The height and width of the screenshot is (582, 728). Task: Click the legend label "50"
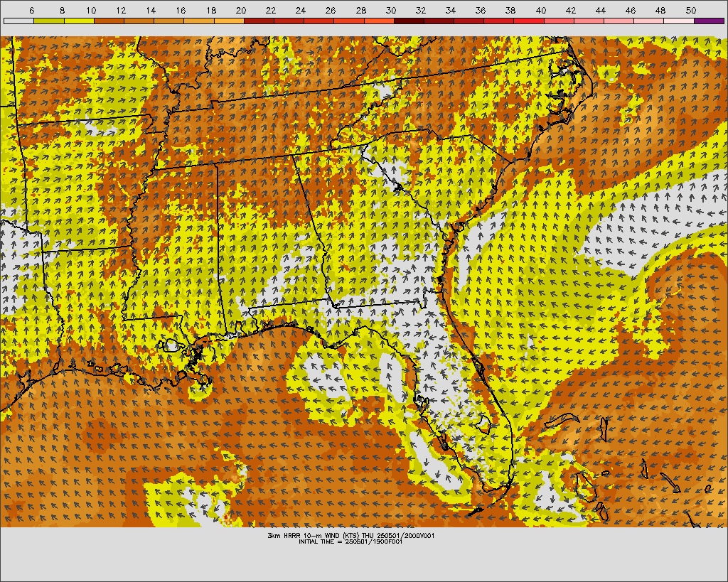click(691, 11)
